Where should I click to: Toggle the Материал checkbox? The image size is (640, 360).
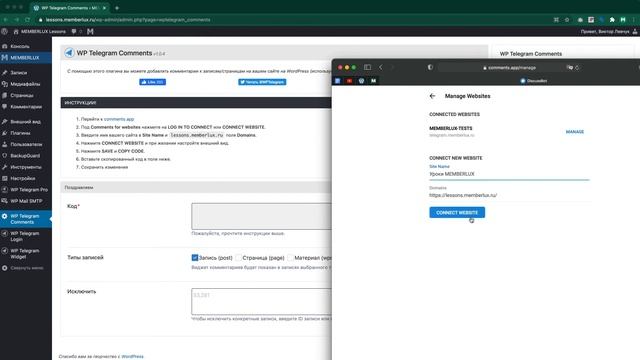tap(290, 258)
